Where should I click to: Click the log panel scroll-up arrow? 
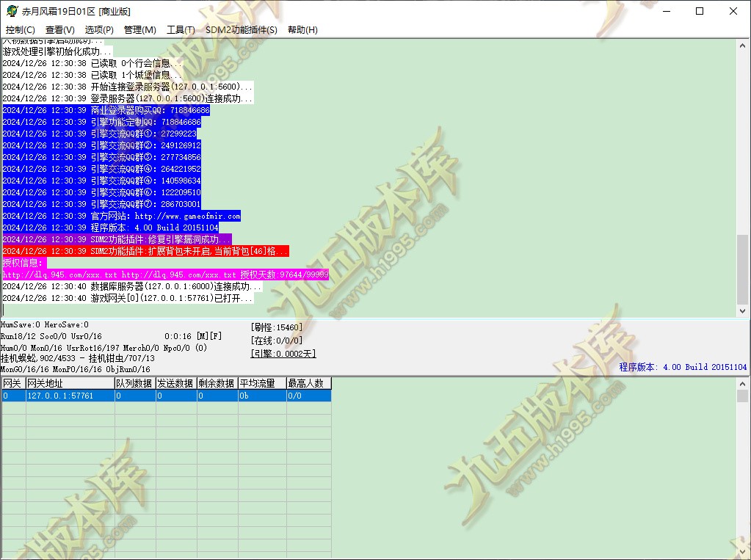click(742, 46)
